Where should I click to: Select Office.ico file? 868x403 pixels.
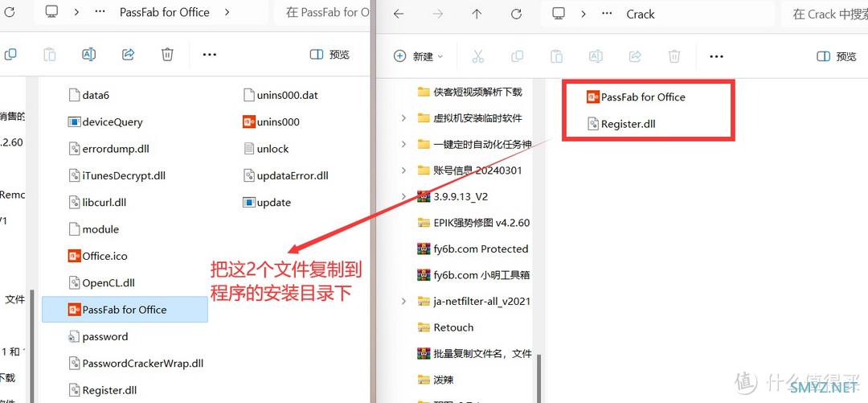(97, 256)
